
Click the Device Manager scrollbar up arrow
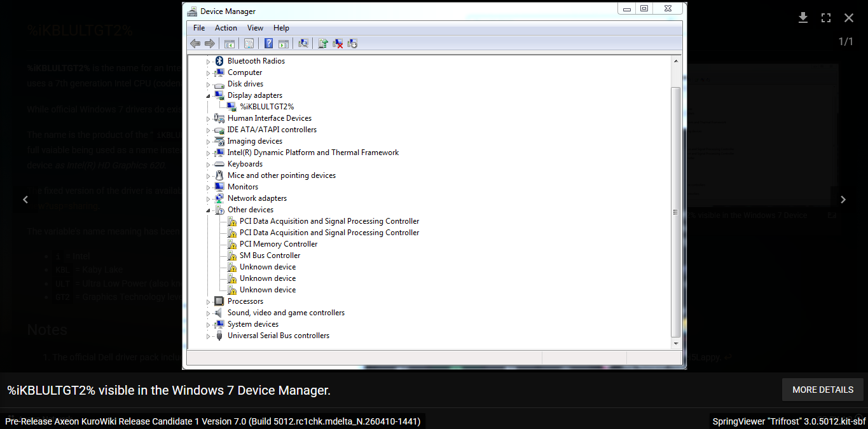[x=675, y=61]
